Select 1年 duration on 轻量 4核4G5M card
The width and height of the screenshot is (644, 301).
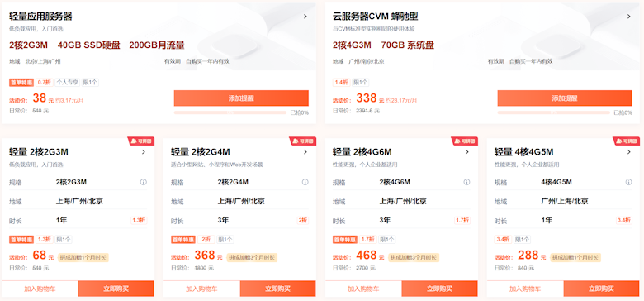tap(547, 221)
